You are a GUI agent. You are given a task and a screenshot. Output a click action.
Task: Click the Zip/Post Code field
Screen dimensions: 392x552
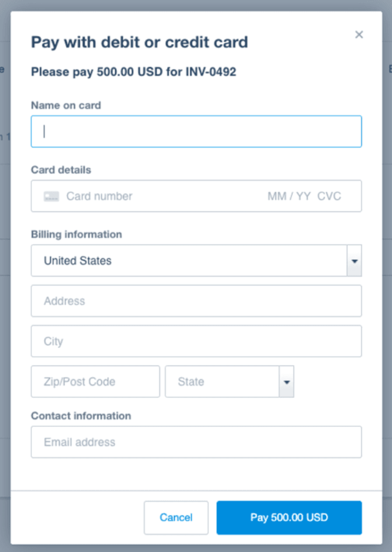click(x=95, y=382)
